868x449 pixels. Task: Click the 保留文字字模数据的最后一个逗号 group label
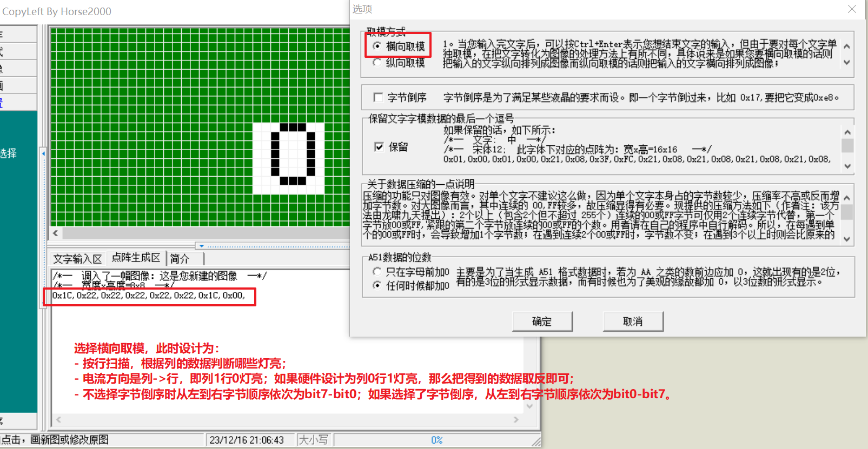click(441, 118)
